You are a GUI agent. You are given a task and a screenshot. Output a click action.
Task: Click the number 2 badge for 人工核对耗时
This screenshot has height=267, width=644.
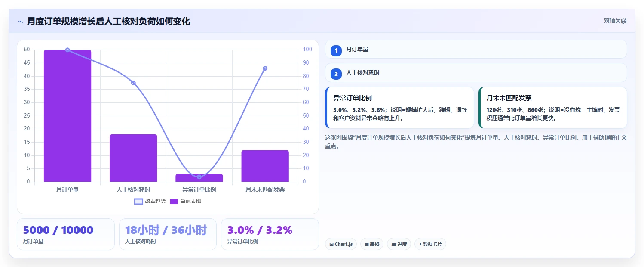point(336,74)
